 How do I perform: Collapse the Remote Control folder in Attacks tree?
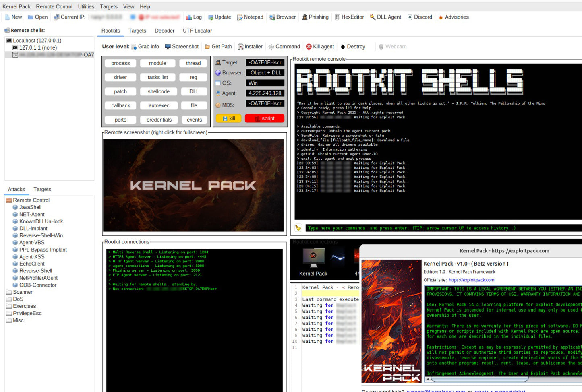[9, 200]
